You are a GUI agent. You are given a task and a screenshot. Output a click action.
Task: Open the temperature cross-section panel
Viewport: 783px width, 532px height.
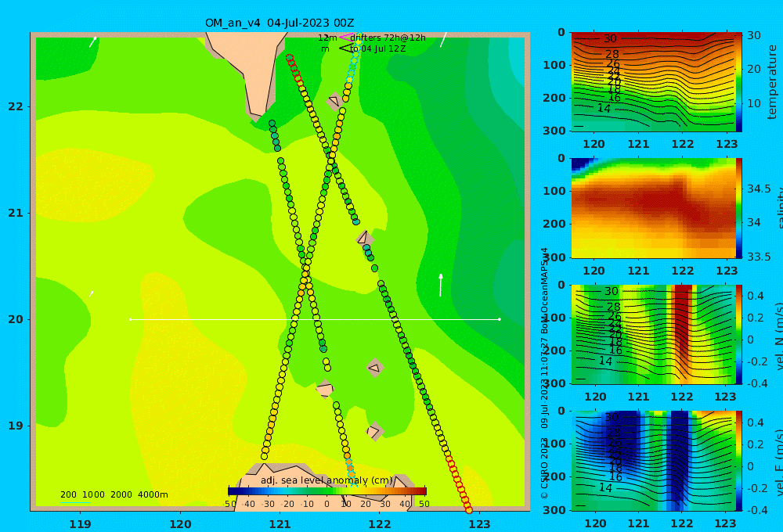(652, 82)
